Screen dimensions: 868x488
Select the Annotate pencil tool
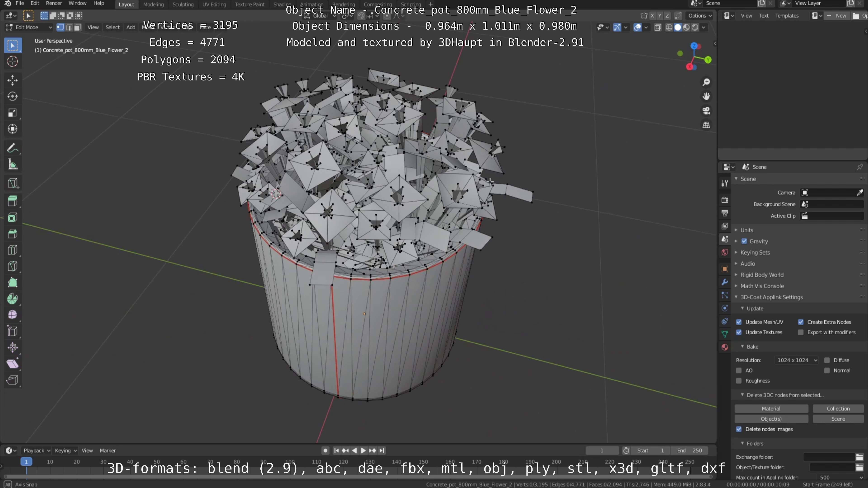[x=12, y=148]
